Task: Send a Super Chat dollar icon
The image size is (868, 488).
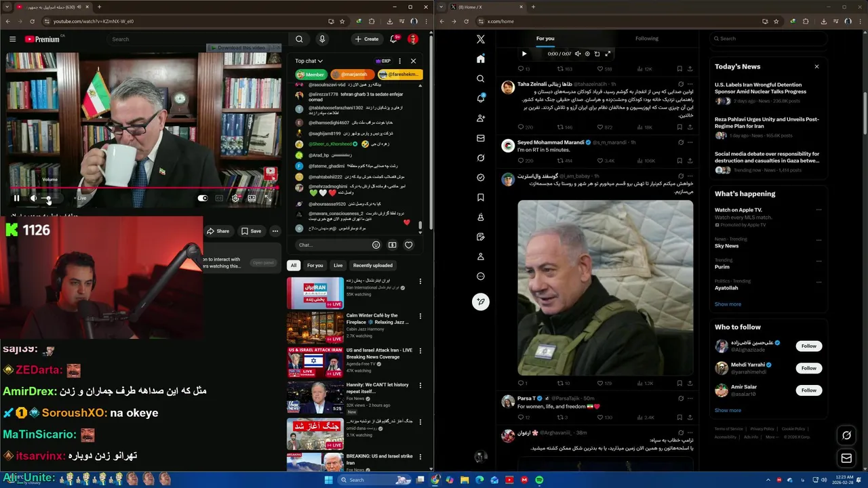Action: 392,245
